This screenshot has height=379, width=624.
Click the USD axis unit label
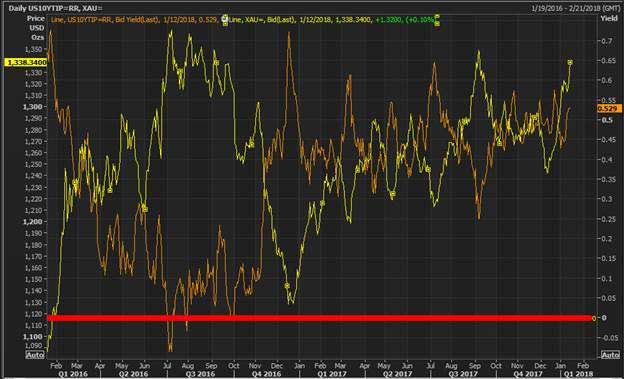(37, 28)
